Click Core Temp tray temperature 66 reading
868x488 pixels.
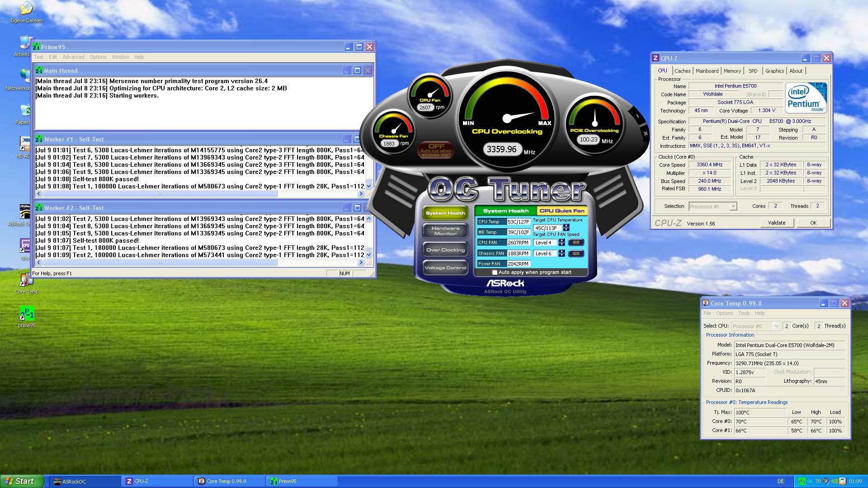[810, 481]
